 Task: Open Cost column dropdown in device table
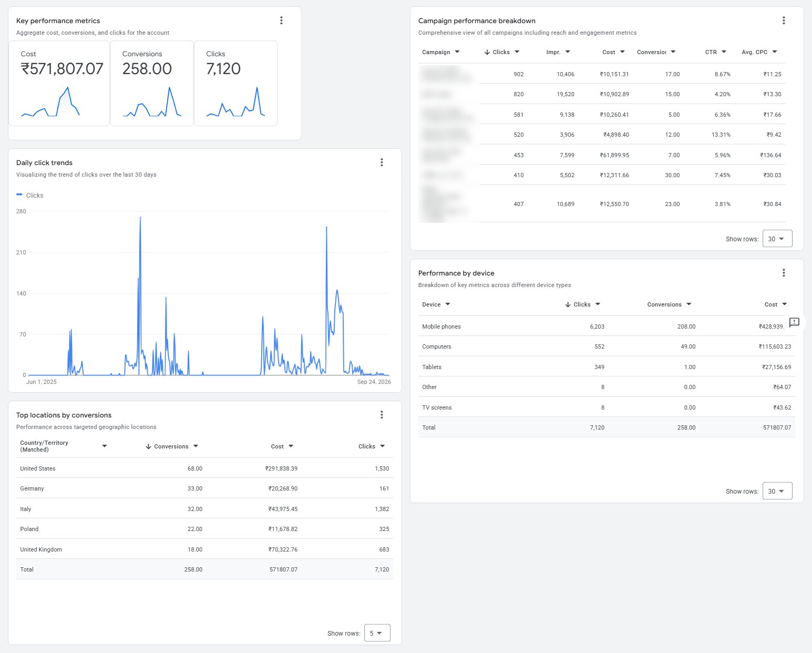785,304
